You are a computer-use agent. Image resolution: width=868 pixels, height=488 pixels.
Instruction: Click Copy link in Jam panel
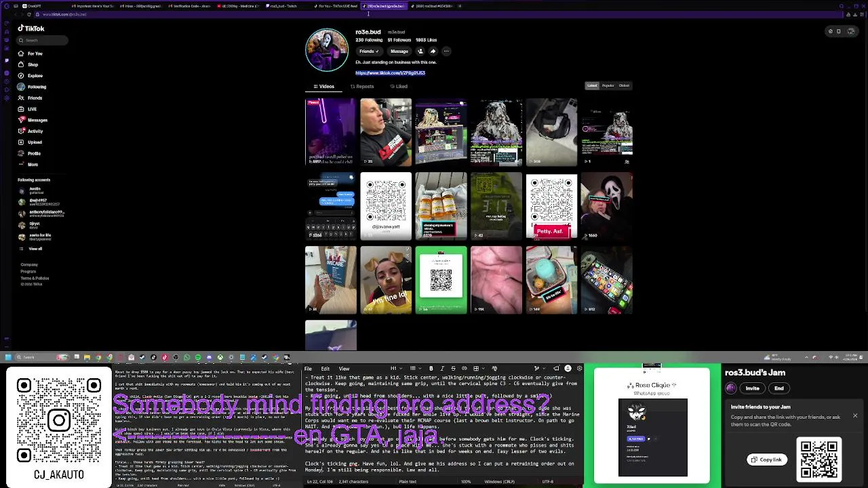point(766,460)
